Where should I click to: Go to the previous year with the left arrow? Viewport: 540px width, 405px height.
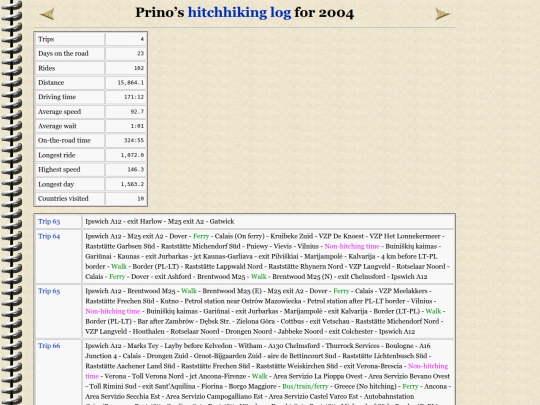[x=47, y=14]
